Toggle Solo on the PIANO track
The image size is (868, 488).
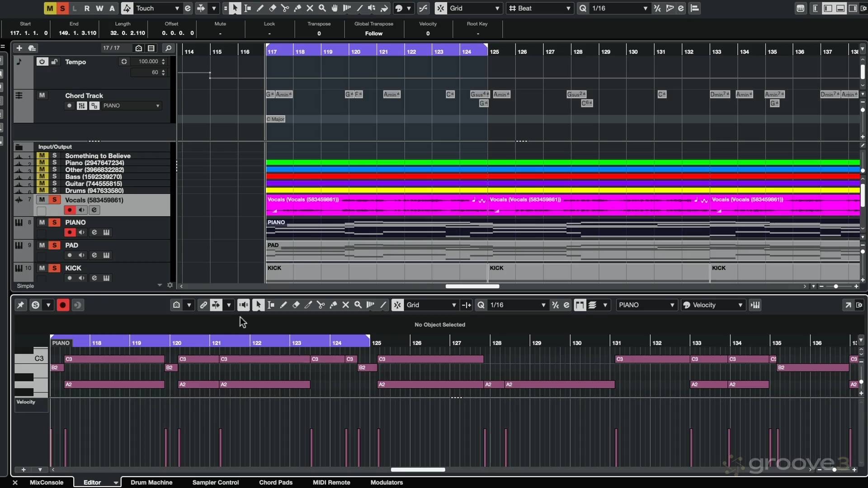54,222
